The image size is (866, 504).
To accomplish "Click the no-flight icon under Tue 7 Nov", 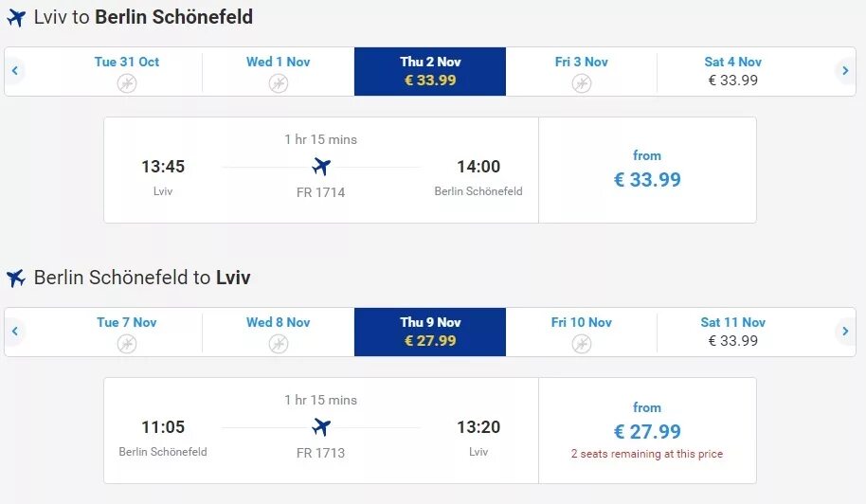I will click(127, 344).
